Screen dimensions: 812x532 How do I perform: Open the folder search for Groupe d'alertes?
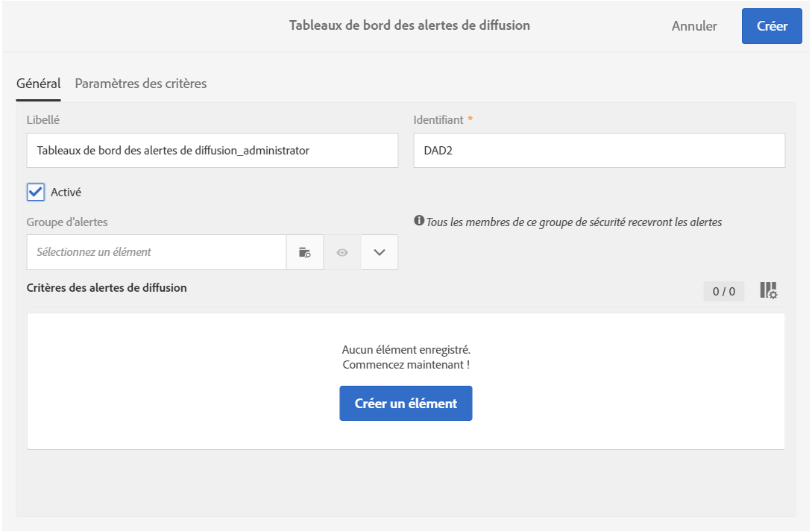point(305,252)
